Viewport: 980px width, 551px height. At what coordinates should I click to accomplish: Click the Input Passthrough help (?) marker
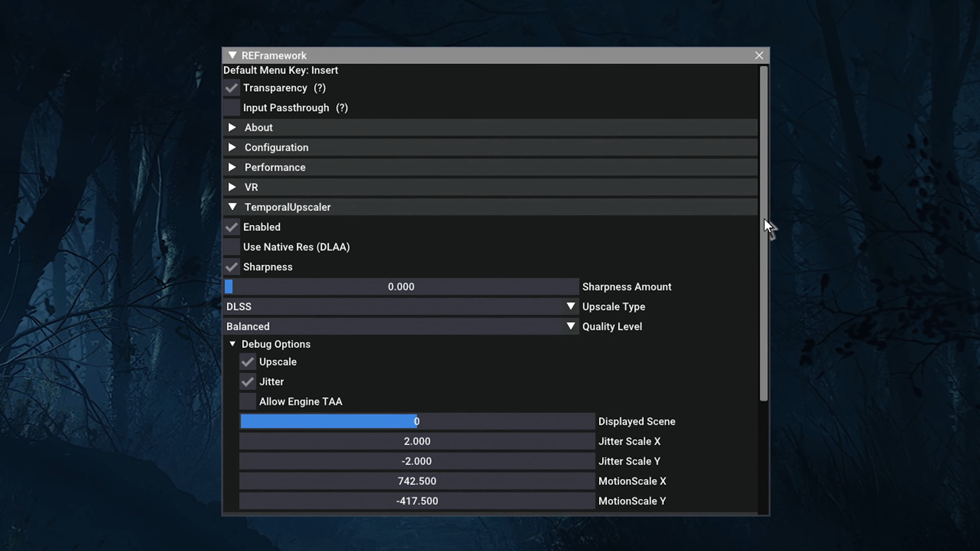click(342, 108)
